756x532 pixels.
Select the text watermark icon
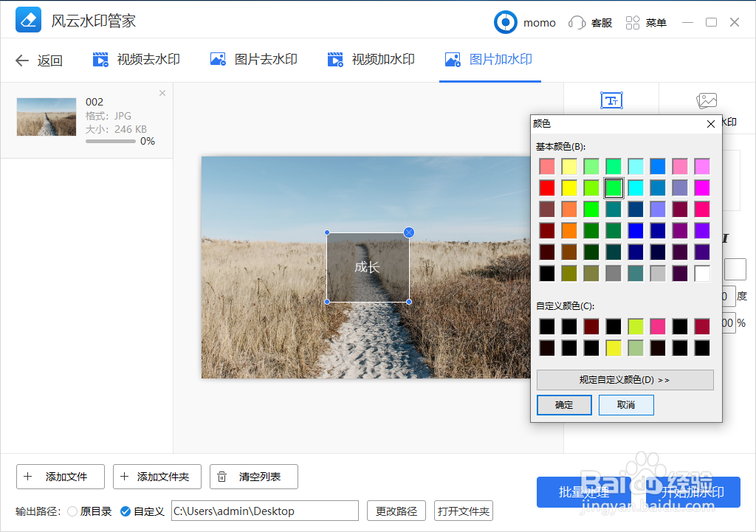tap(611, 100)
